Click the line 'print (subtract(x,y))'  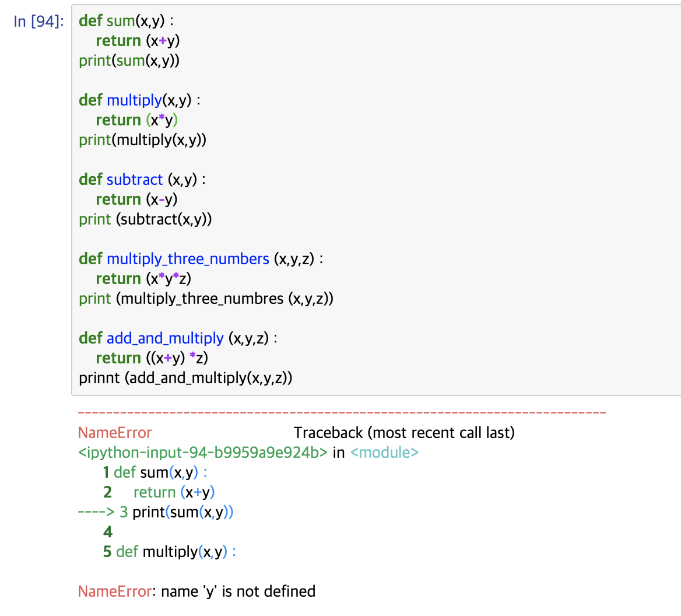(x=146, y=219)
